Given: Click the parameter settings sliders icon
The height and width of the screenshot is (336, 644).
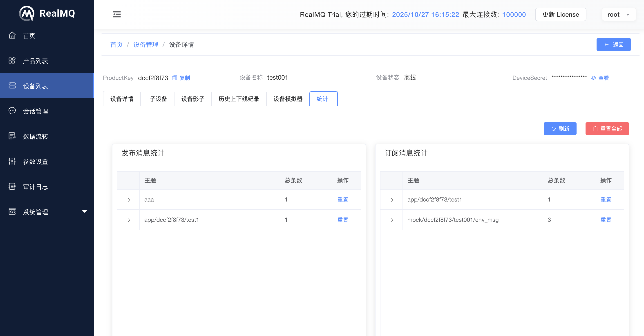Looking at the screenshot, I should coord(12,161).
